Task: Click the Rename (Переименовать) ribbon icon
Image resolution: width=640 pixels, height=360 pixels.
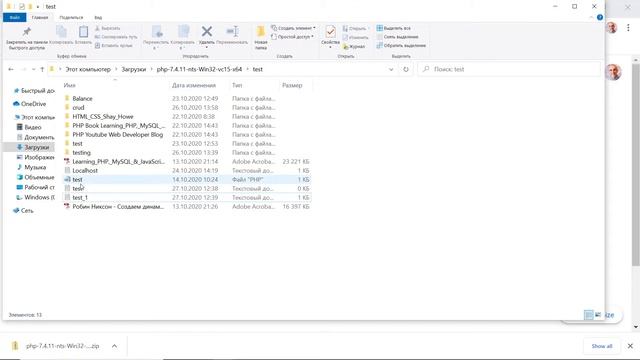Action: click(232, 31)
